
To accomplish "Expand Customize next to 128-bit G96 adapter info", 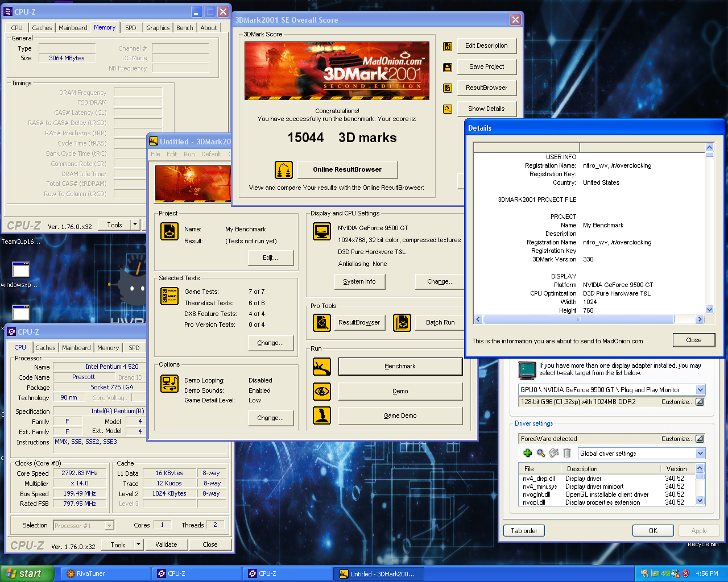I will [x=700, y=402].
